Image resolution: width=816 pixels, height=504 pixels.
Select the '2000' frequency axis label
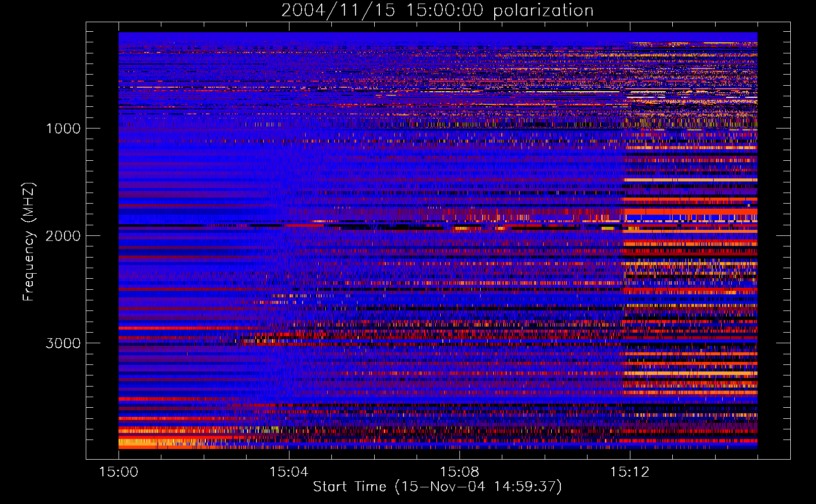pos(63,236)
